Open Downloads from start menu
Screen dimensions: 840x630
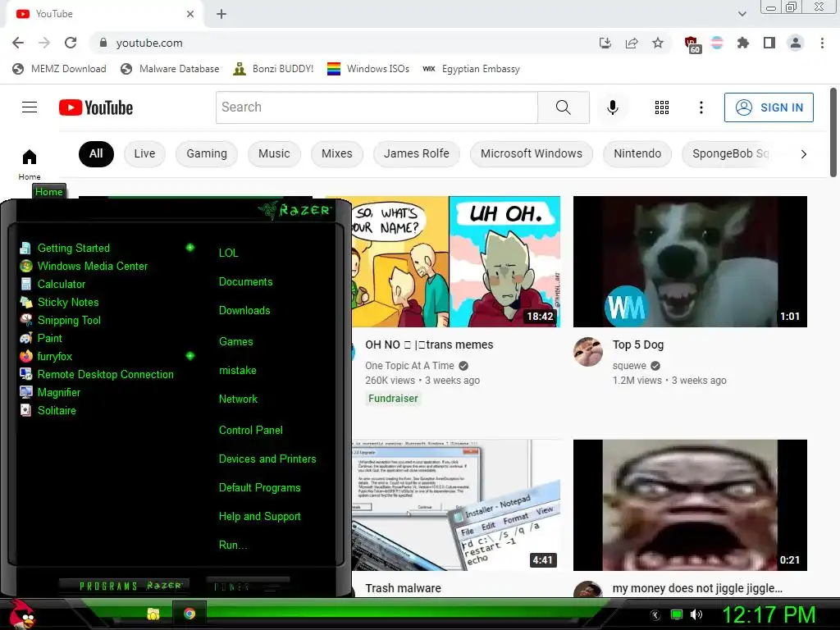tap(244, 311)
